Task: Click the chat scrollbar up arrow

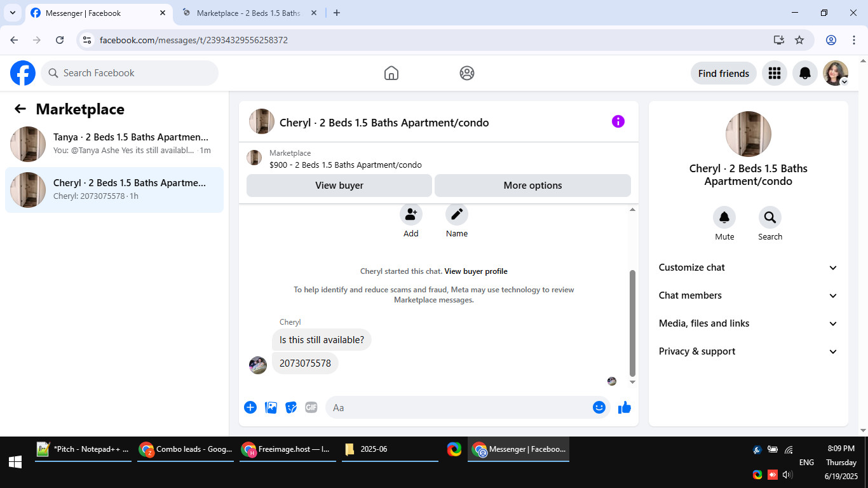Action: tap(632, 210)
